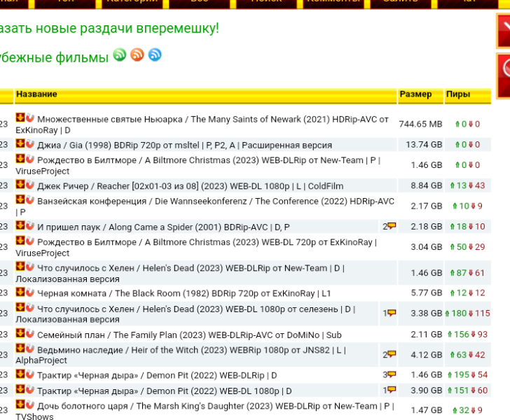Open the green RSS feed icon
This screenshot has height=420, width=510.
[x=120, y=55]
